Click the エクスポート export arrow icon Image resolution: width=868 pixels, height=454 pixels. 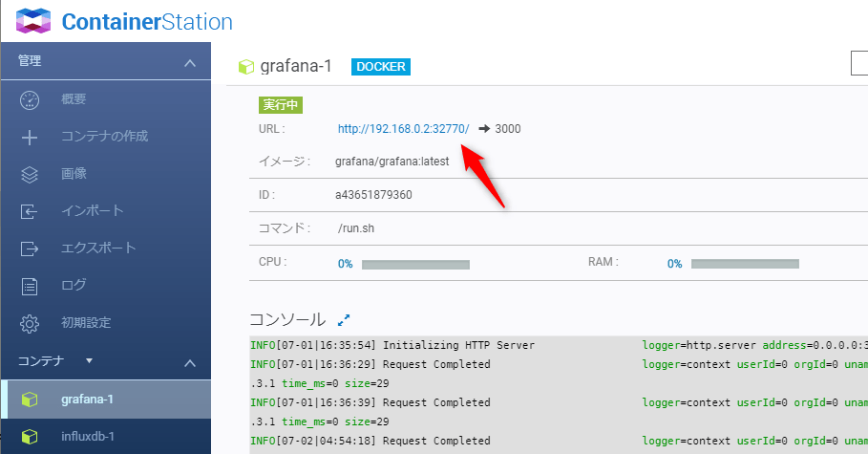tap(30, 249)
